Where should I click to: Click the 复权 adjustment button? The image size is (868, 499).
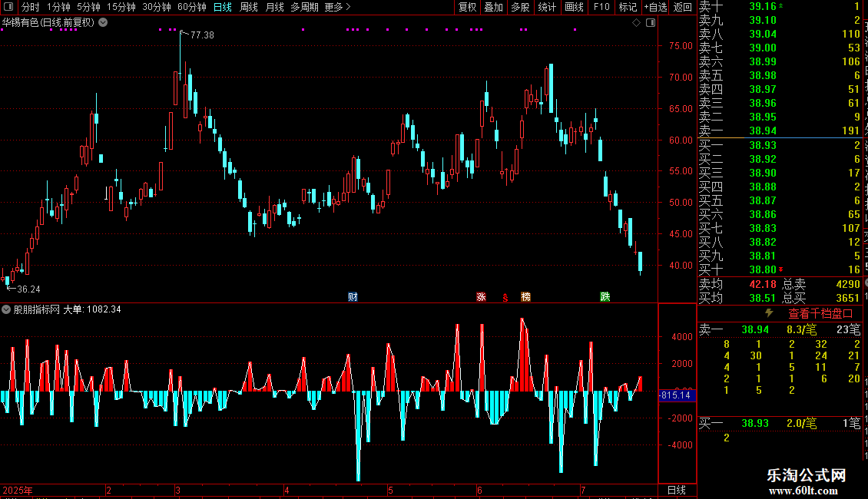click(x=467, y=7)
